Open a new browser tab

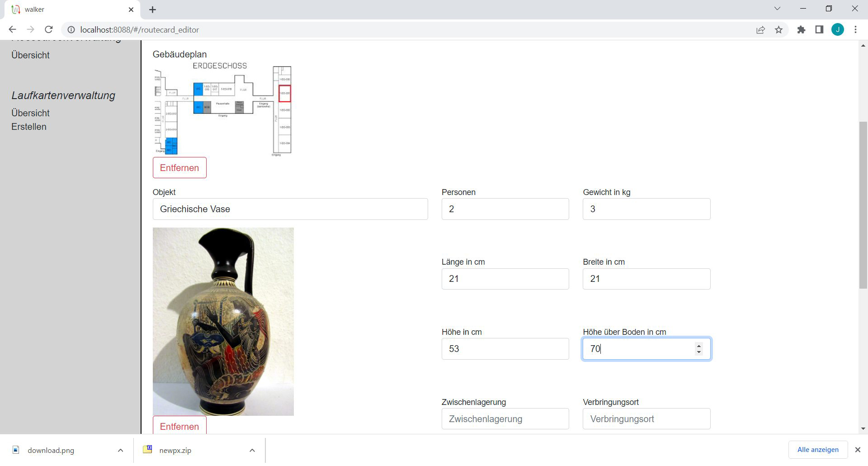(x=153, y=10)
